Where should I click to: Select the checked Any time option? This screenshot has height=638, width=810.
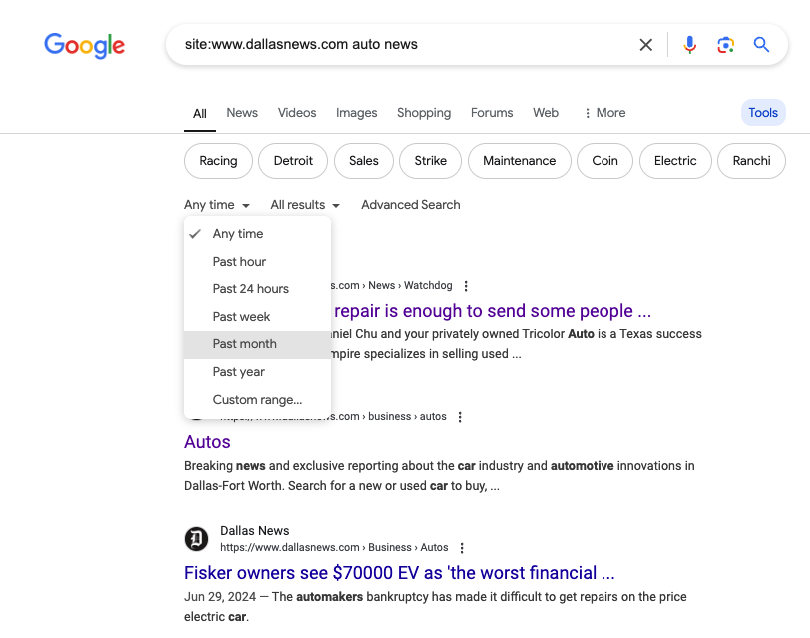238,234
